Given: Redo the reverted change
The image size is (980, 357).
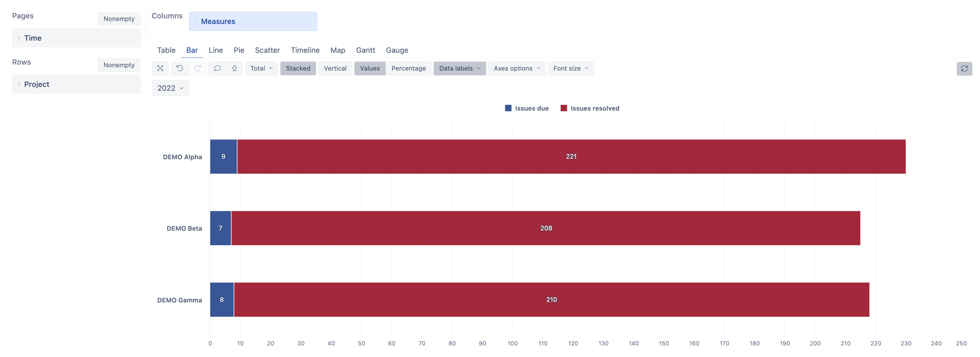Looking at the screenshot, I should pos(198,68).
